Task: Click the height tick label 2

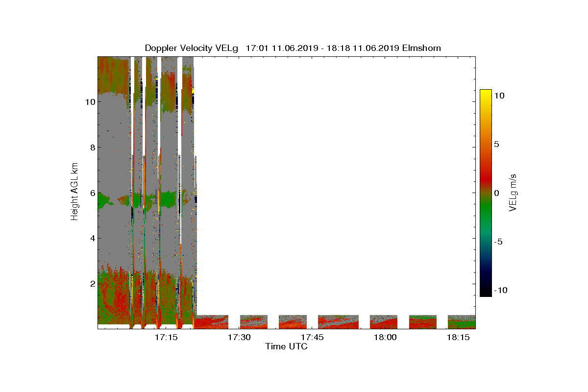Action: tap(92, 284)
